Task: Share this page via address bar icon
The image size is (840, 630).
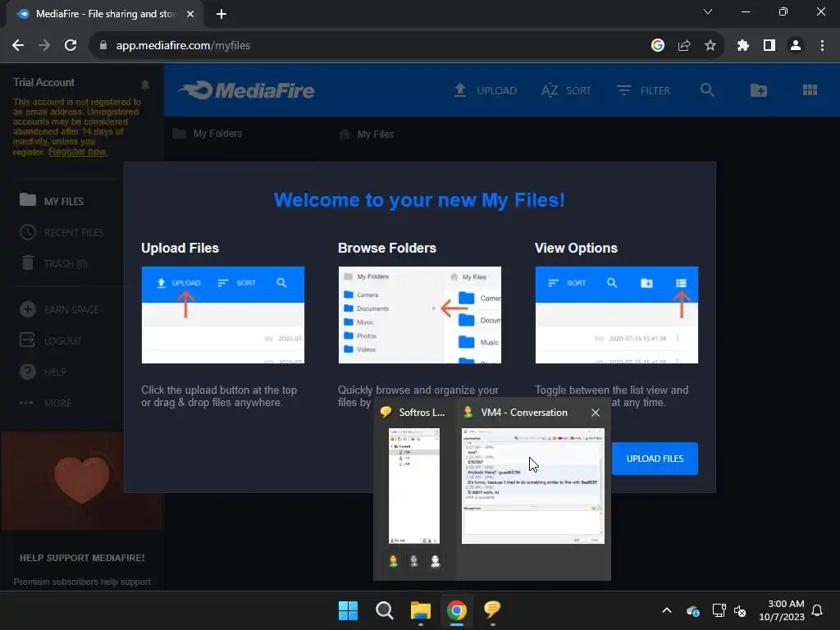Action: pos(683,46)
